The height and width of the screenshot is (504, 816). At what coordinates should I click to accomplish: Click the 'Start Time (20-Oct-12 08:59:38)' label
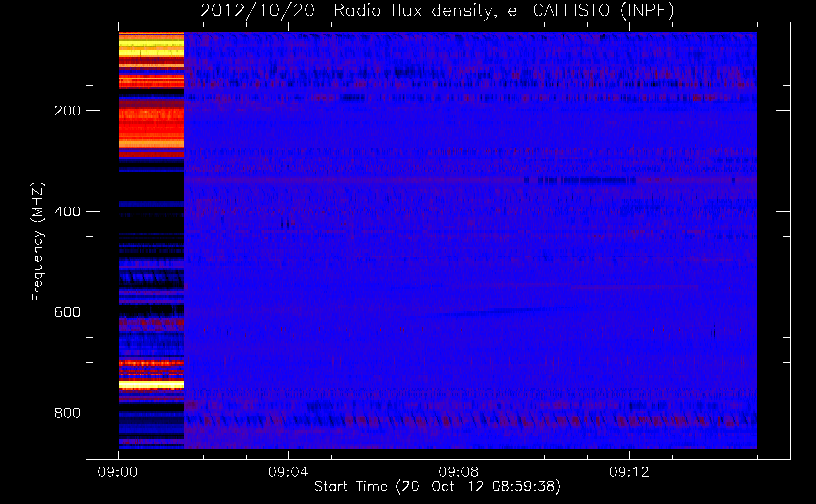point(437,487)
